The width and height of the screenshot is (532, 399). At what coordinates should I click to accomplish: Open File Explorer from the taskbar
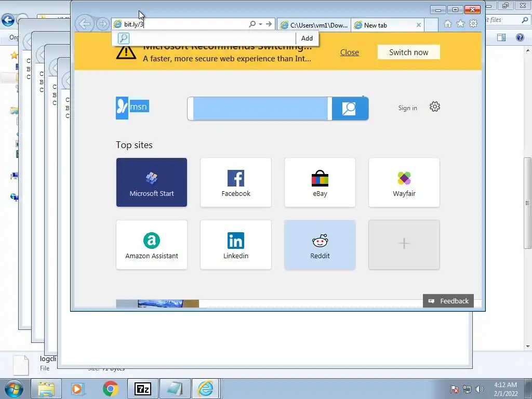pyautogui.click(x=46, y=389)
